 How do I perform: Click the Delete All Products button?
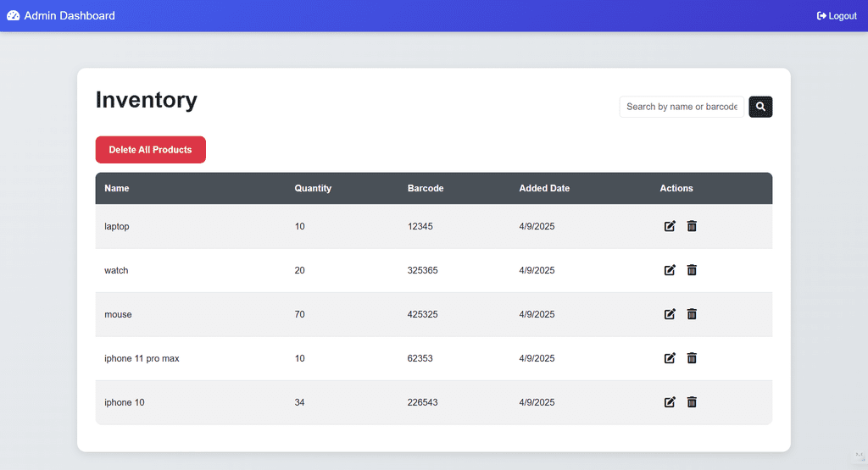pyautogui.click(x=151, y=150)
